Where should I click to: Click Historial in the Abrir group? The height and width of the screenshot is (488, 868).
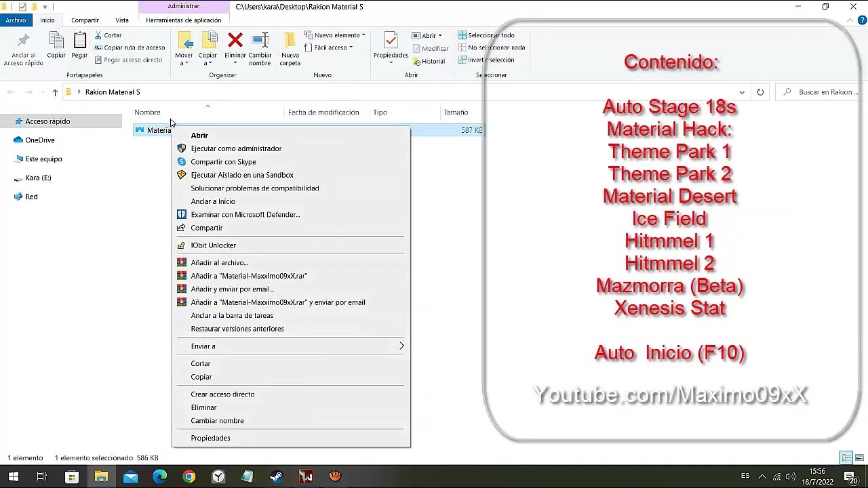point(429,61)
